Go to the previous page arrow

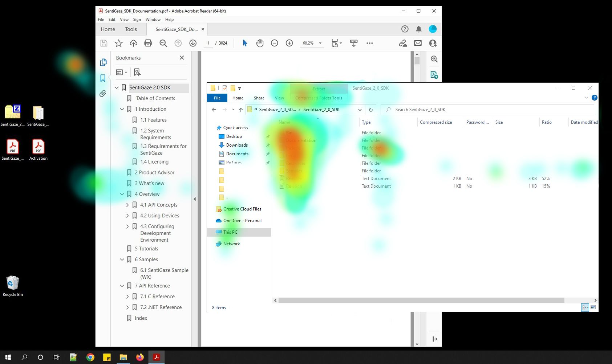(x=178, y=43)
